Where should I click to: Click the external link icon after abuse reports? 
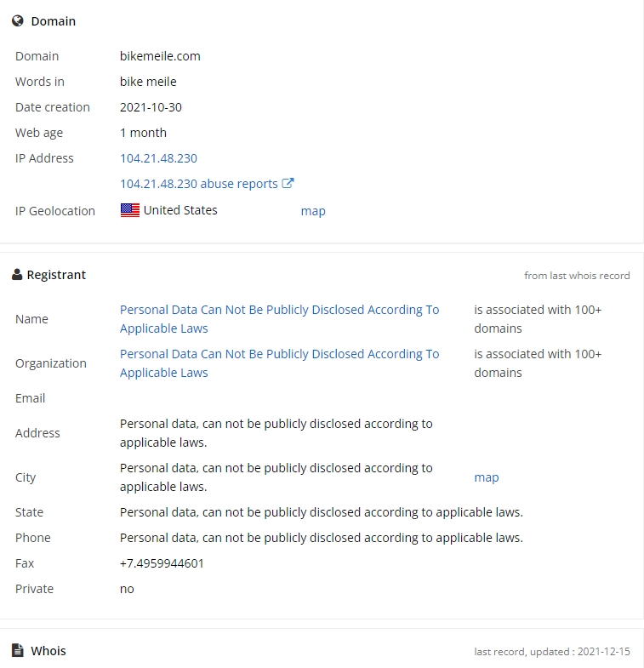(x=288, y=183)
